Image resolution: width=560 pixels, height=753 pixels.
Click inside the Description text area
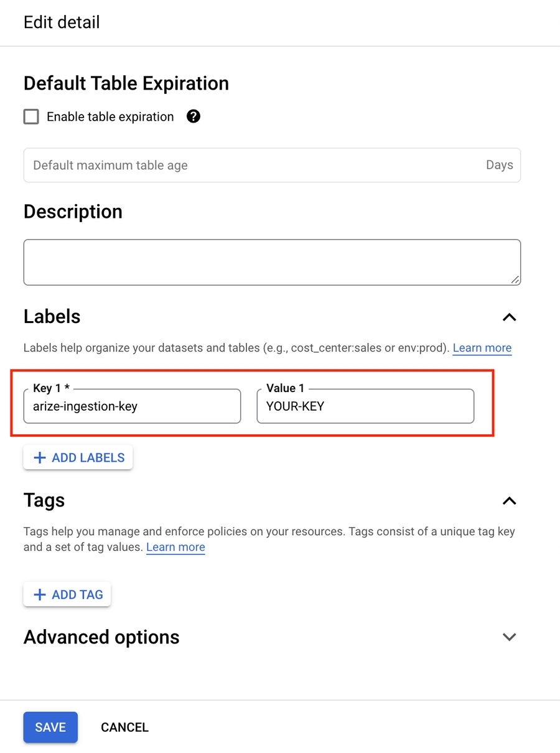[x=271, y=262]
